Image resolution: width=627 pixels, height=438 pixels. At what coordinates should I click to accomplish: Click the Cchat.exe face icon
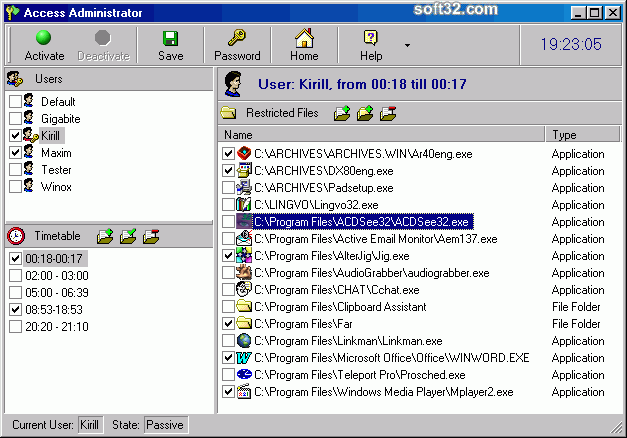[x=244, y=289]
